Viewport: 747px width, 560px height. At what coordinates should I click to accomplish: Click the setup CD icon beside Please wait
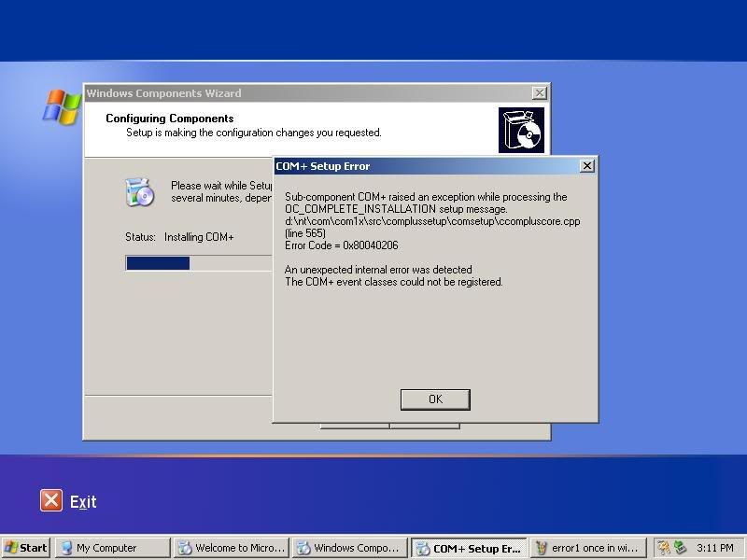(139, 192)
